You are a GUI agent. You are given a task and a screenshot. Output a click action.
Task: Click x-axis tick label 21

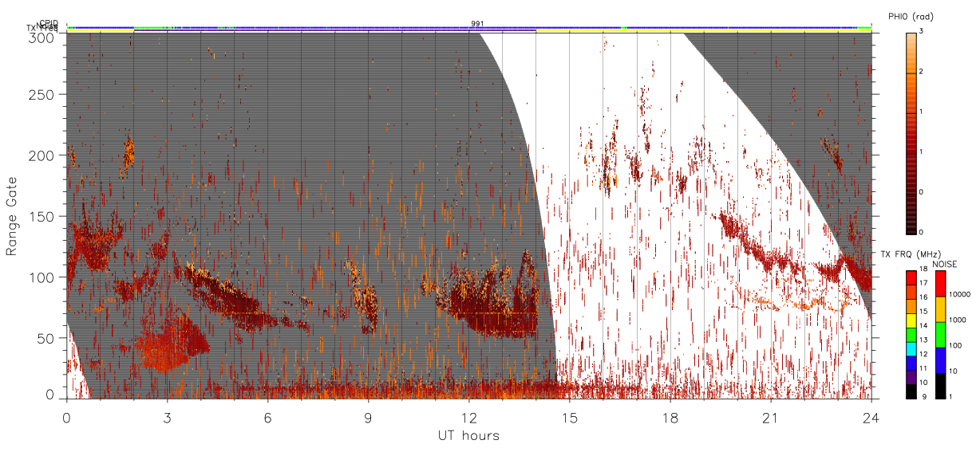pyautogui.click(x=770, y=419)
